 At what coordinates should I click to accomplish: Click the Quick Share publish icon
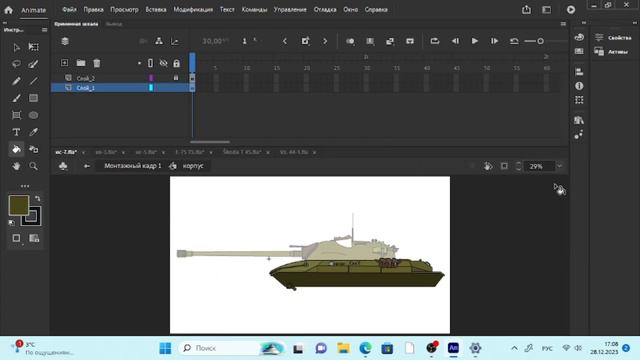pos(527,9)
